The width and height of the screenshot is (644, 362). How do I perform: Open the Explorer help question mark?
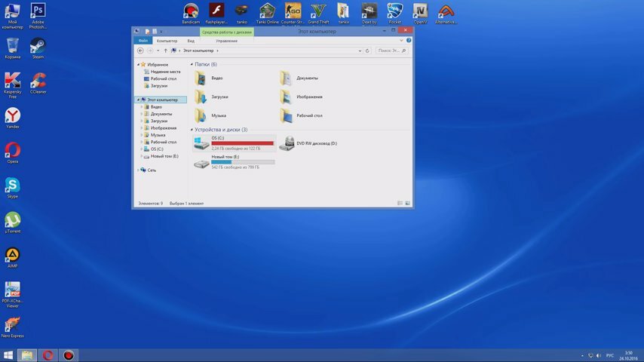(x=409, y=40)
